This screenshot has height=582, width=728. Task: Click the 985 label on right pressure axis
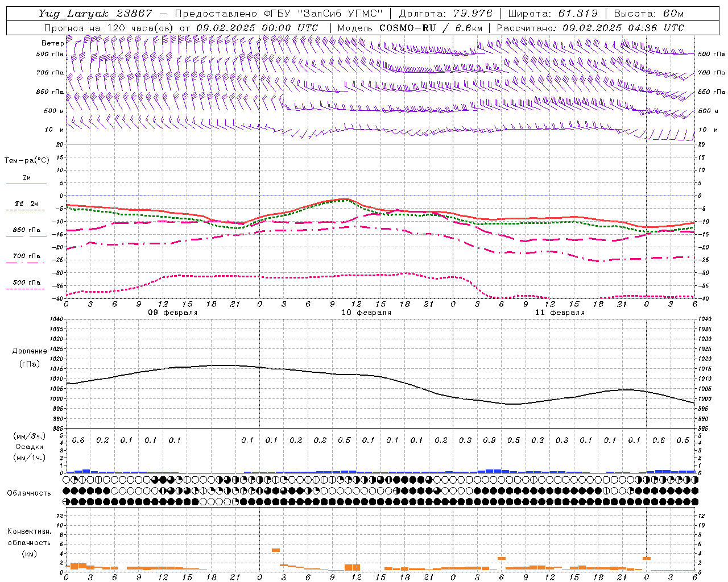click(x=704, y=429)
